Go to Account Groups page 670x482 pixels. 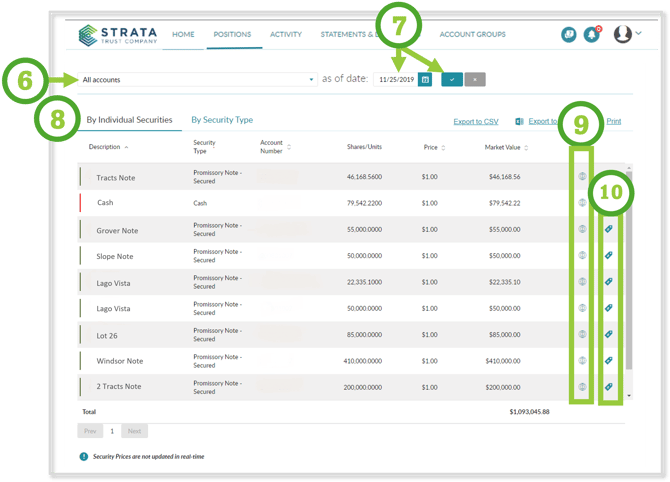pos(472,35)
